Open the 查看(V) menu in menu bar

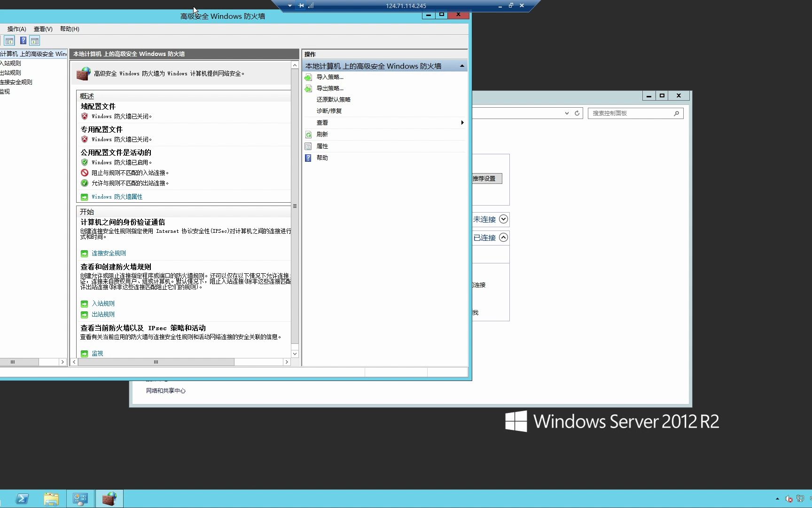pyautogui.click(x=43, y=29)
